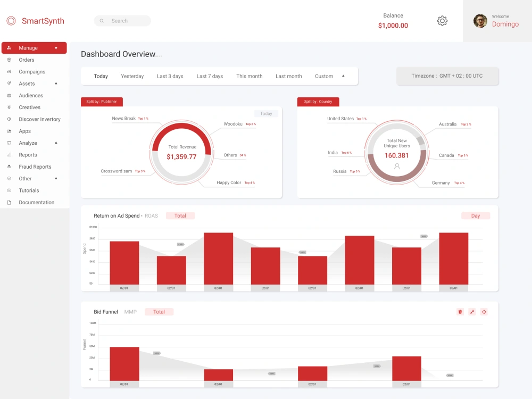Toggle Total in Return on Ad Spend
Image resolution: width=532 pixels, height=399 pixels.
pyautogui.click(x=180, y=216)
